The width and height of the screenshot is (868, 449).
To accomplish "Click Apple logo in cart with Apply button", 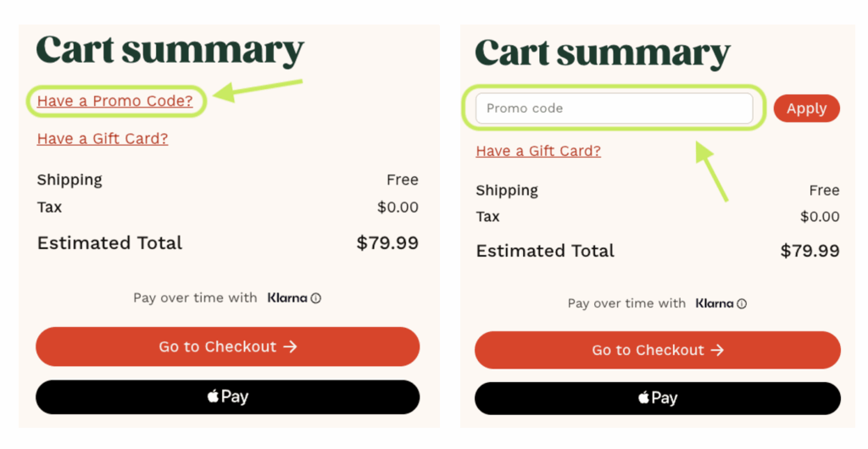I will click(x=643, y=398).
